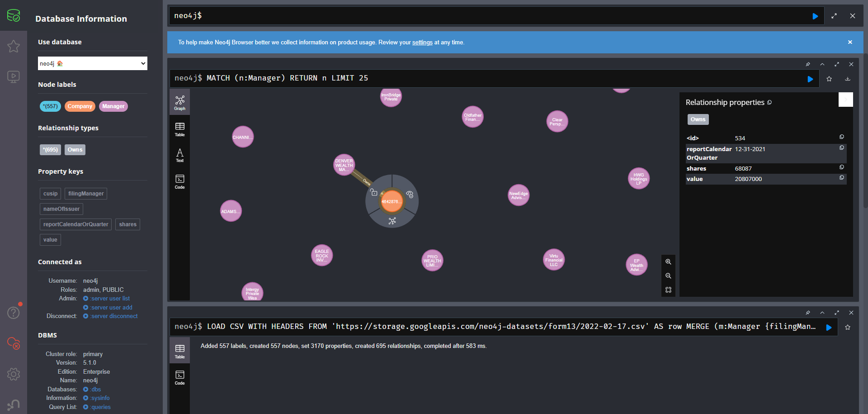Open the Help question-mark sidebar icon
Screen dimensions: 868x414
pyautogui.click(x=14, y=313)
